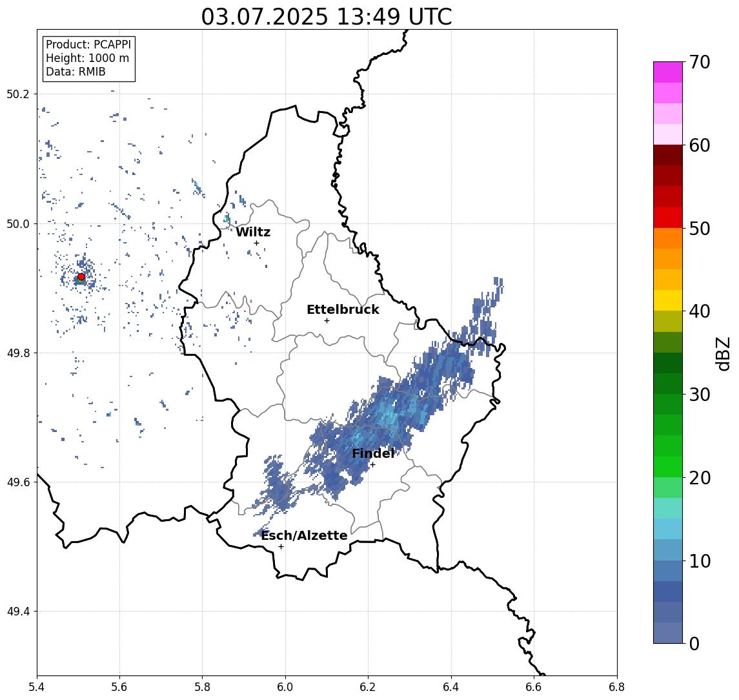Click the longitude 6.2 axis label

click(x=368, y=687)
